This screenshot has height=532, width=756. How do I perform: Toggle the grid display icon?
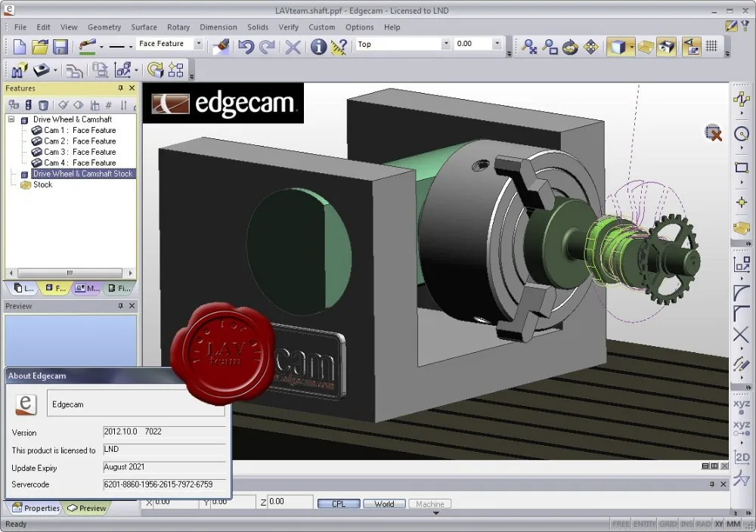(x=712, y=46)
